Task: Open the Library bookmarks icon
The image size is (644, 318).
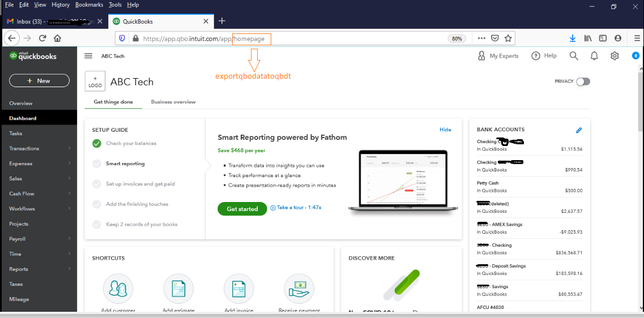Action: coord(588,38)
